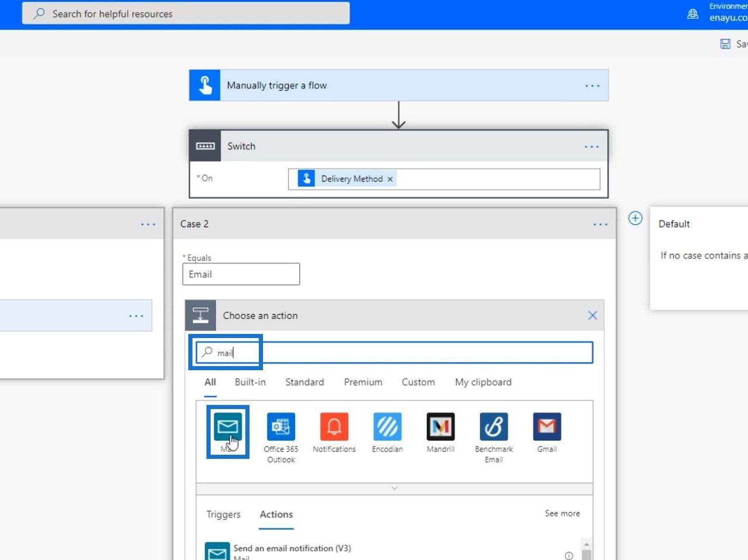Select the Benchmark Email connector
Viewport: 748px width, 560px height.
pos(494,426)
